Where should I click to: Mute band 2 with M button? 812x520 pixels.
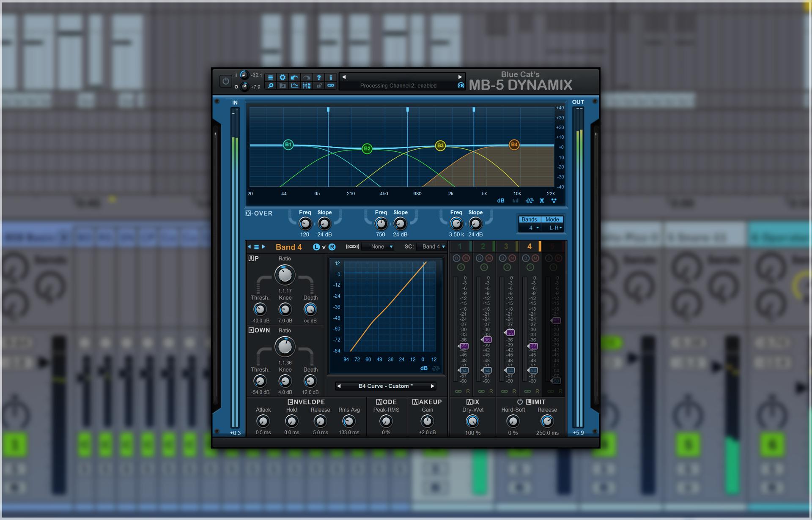coord(489,258)
